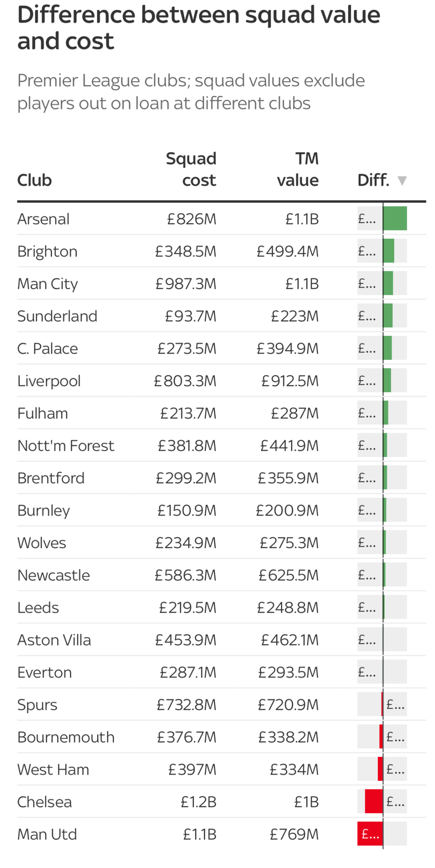Click West Ham's squad cost £397M
Image resolution: width=435 pixels, height=868 pixels.
click(192, 770)
